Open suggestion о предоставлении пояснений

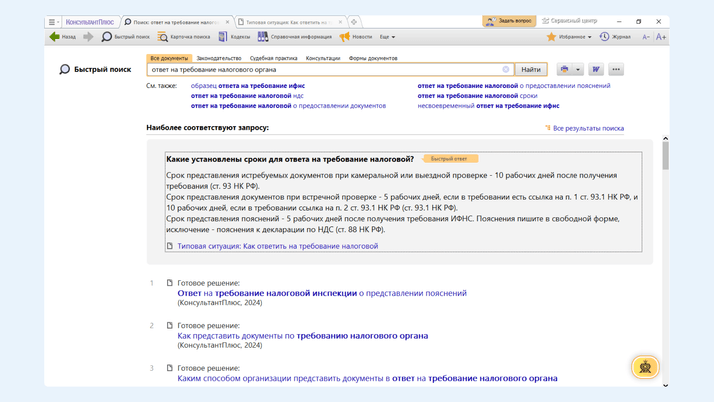[x=514, y=86]
